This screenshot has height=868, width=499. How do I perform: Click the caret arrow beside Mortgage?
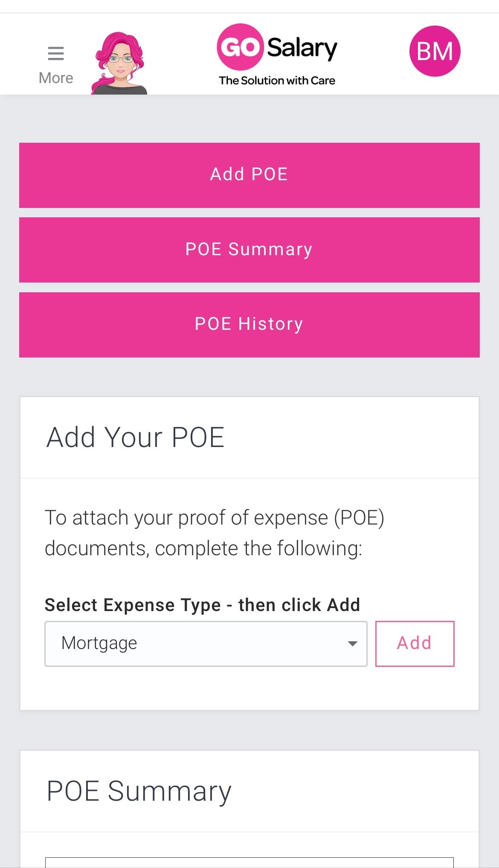coord(352,644)
